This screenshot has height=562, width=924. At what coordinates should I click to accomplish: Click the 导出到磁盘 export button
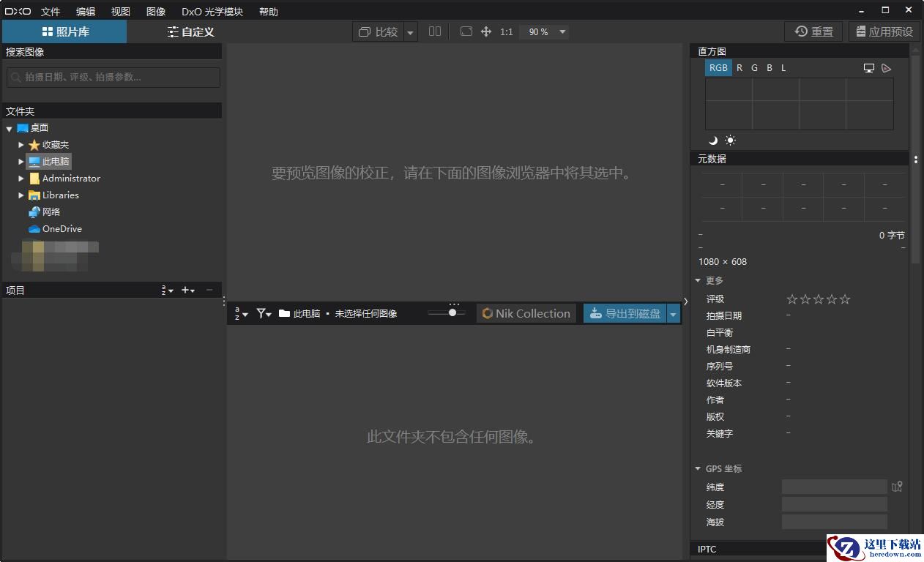point(625,314)
